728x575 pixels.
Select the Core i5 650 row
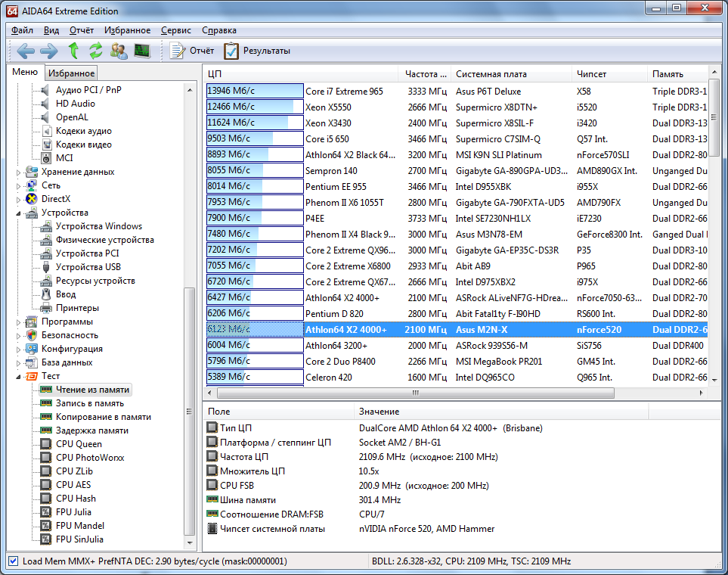coord(457,139)
